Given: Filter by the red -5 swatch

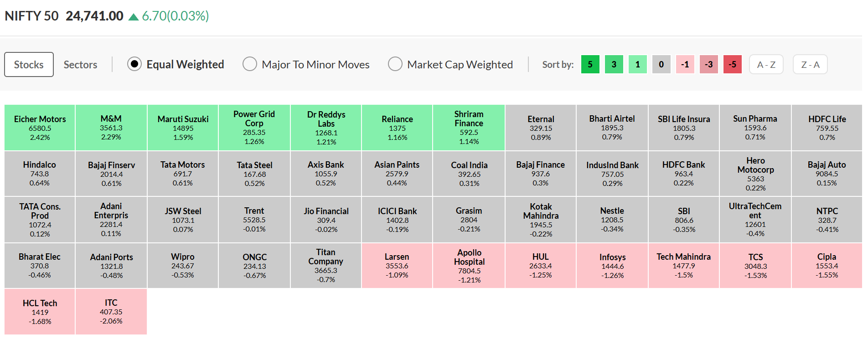Looking at the screenshot, I should [x=732, y=64].
